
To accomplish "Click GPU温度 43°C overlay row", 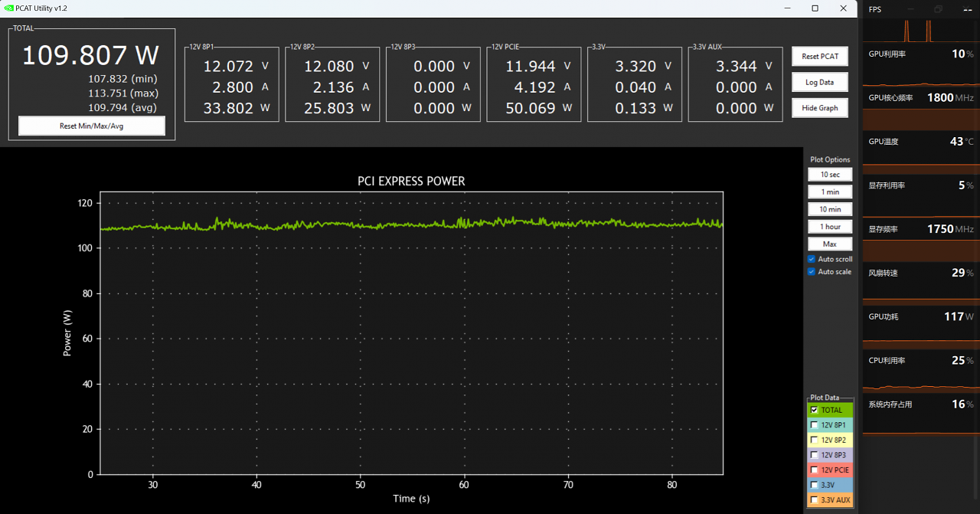I will click(x=921, y=142).
